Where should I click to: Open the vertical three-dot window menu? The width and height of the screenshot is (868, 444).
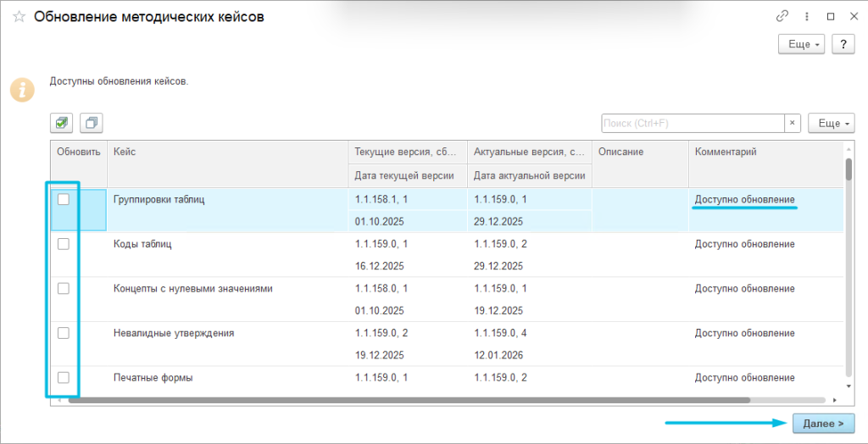[x=807, y=17]
